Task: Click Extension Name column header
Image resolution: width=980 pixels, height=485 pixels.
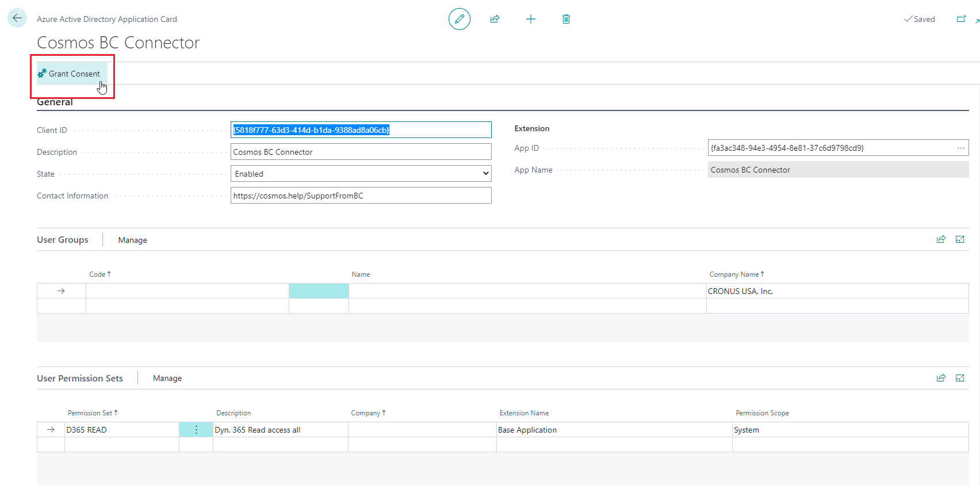Action: [524, 413]
